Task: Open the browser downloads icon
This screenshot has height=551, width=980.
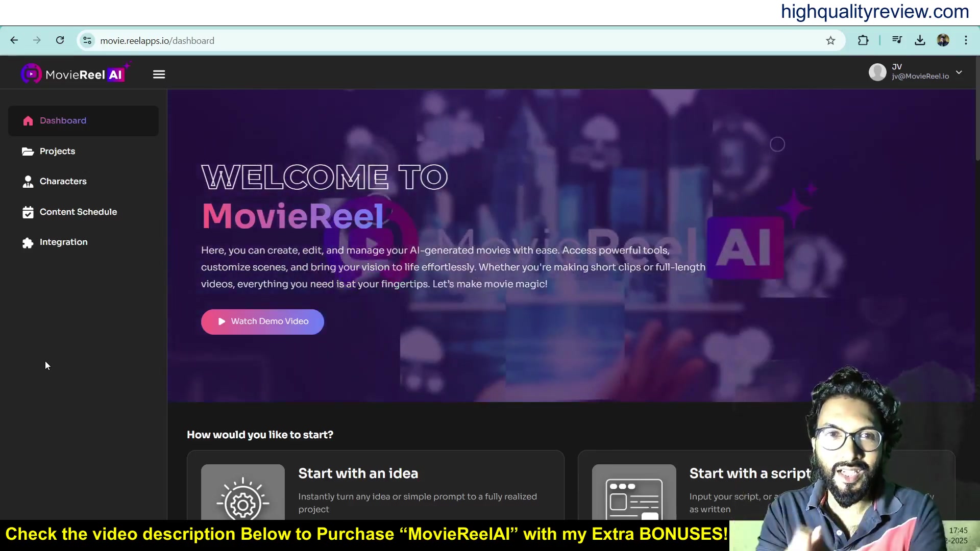Action: pyautogui.click(x=920, y=40)
